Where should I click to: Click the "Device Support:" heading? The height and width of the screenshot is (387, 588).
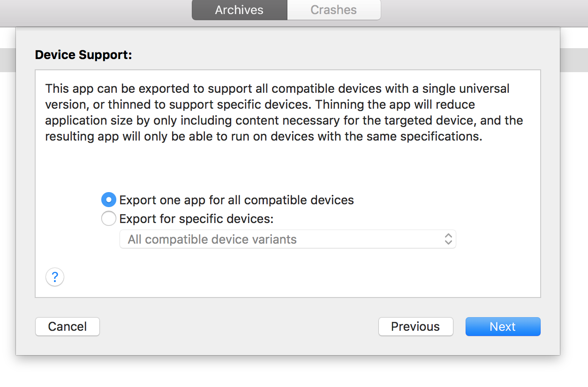click(83, 55)
